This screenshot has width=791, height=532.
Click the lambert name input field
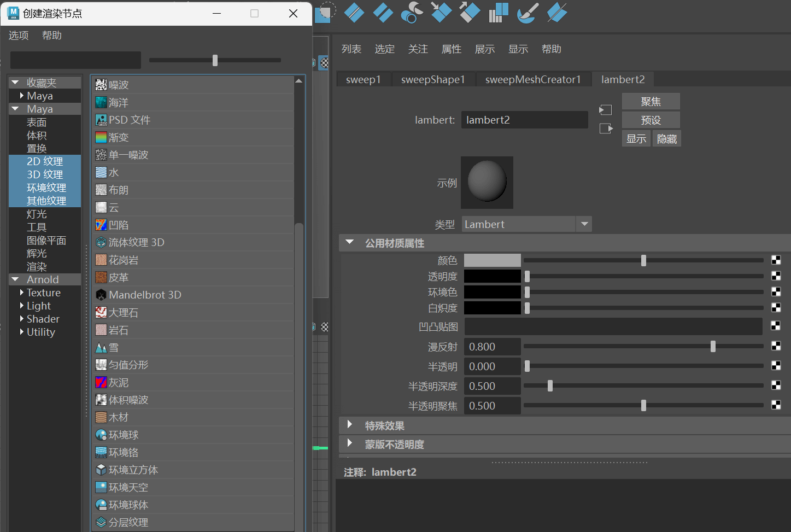click(x=525, y=120)
